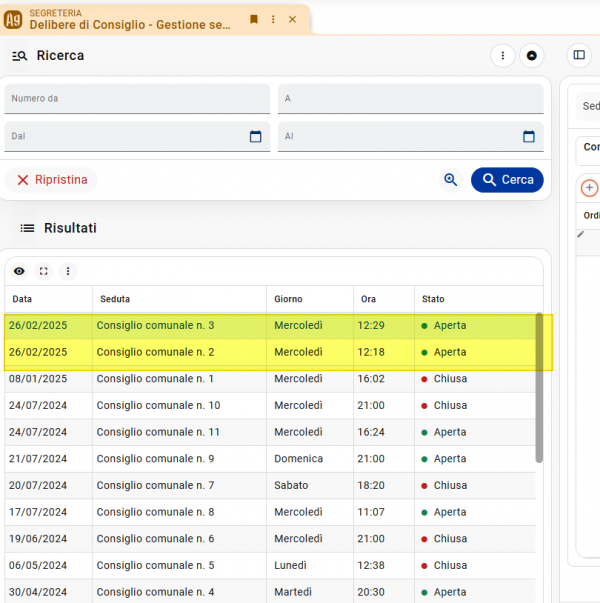Click the pencil edit icon in the right panel
Screen dimensions: 600x603
[x=581, y=234]
